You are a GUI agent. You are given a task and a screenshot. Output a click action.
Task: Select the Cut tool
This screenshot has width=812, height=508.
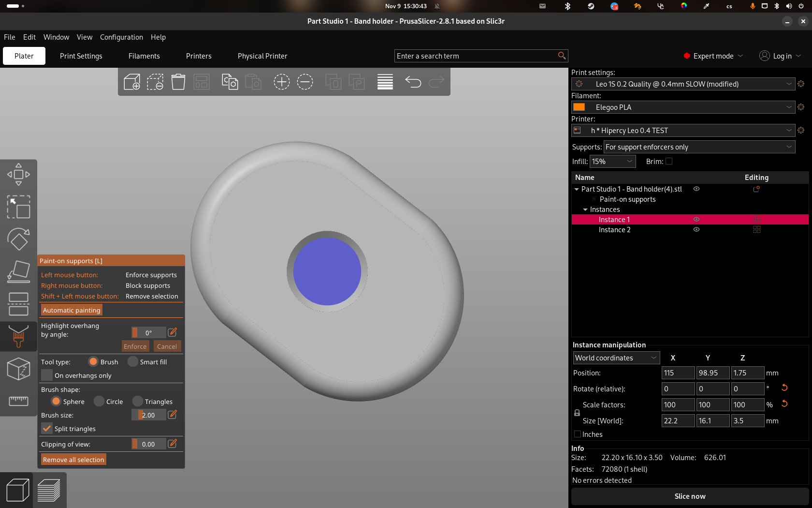pos(18,304)
